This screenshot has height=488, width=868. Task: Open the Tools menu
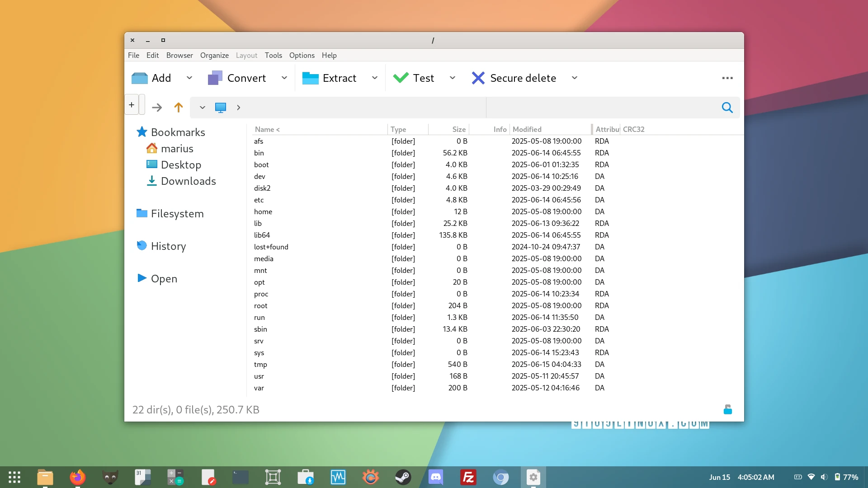(x=273, y=55)
